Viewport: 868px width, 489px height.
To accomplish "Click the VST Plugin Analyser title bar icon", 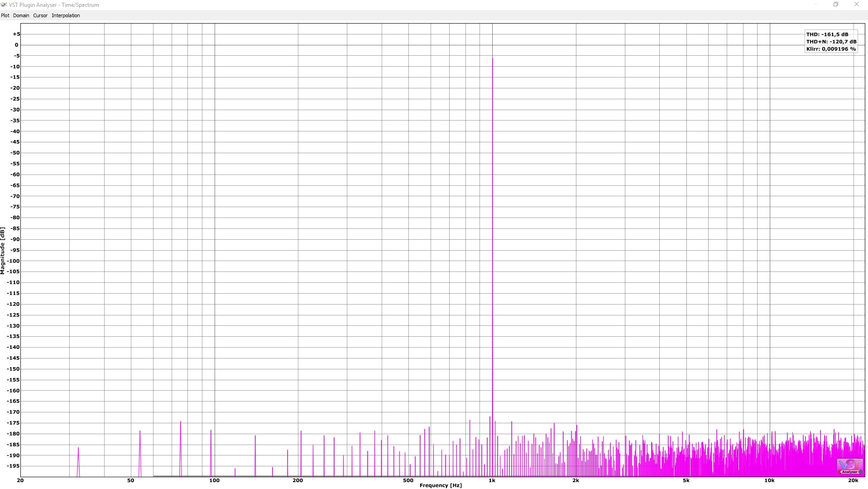I will point(4,5).
